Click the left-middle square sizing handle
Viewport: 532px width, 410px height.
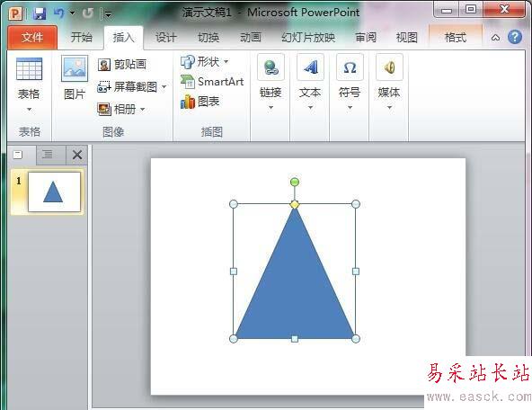coord(234,272)
